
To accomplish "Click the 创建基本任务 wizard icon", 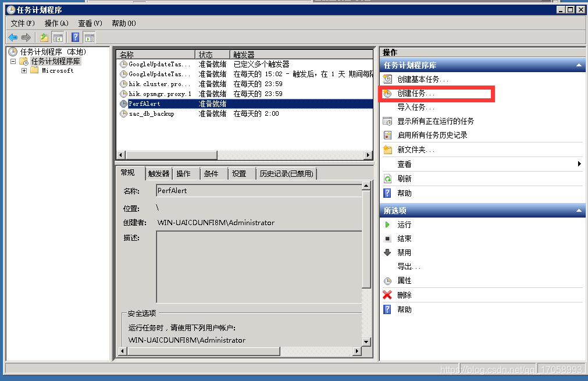I will tap(387, 79).
